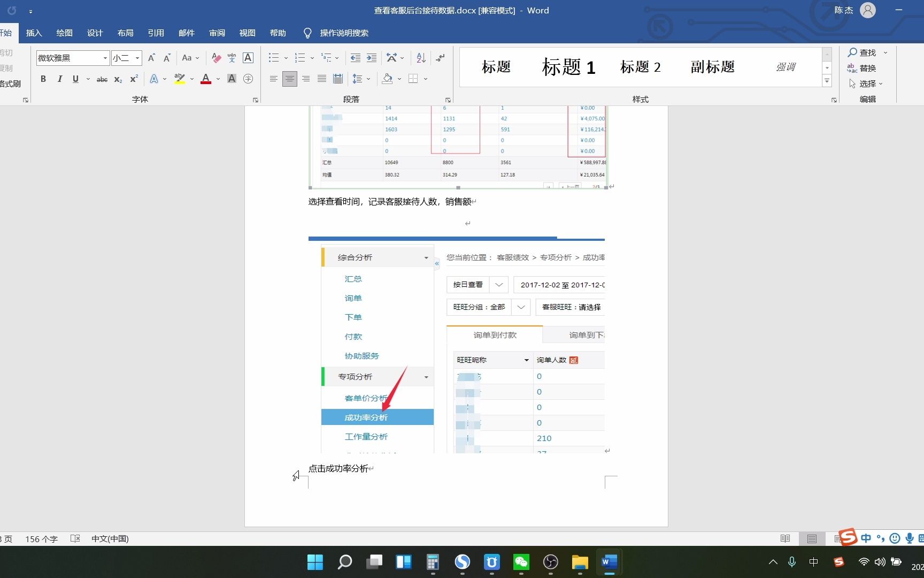Viewport: 924px width, 578px height.
Task: Expand underline style dropdown arrow
Action: (x=88, y=79)
